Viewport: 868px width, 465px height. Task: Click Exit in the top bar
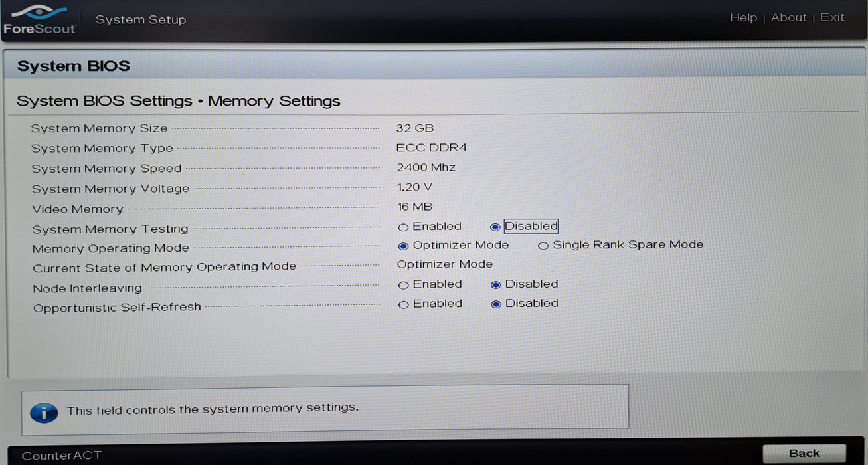pyautogui.click(x=832, y=17)
